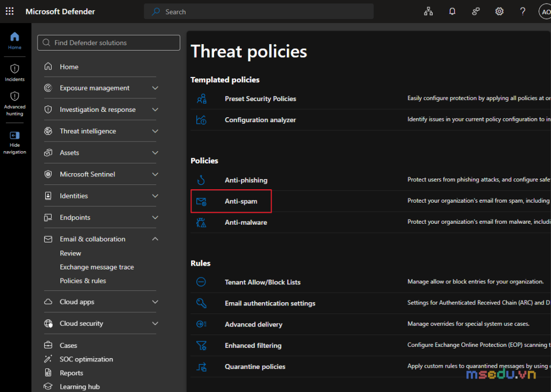Click the top Search box
The width and height of the screenshot is (551, 392).
point(259,12)
